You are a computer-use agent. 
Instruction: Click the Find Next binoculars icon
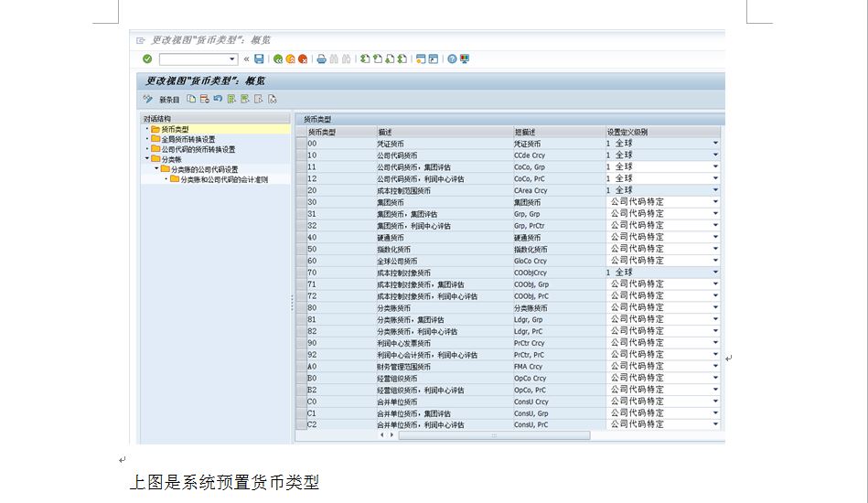pos(346,59)
